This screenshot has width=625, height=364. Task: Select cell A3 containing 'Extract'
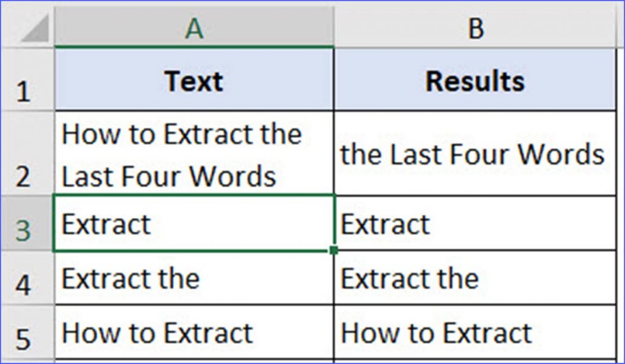(194, 223)
